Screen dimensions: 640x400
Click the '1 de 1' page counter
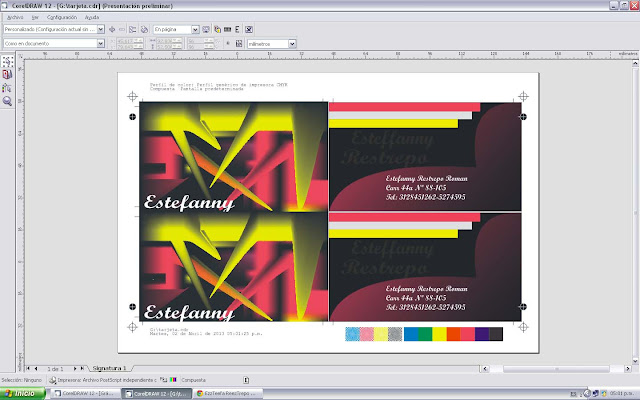point(55,369)
